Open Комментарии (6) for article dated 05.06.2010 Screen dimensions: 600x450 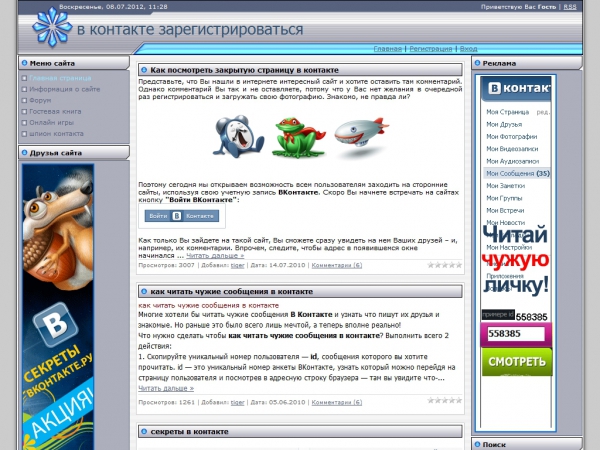[x=337, y=402]
